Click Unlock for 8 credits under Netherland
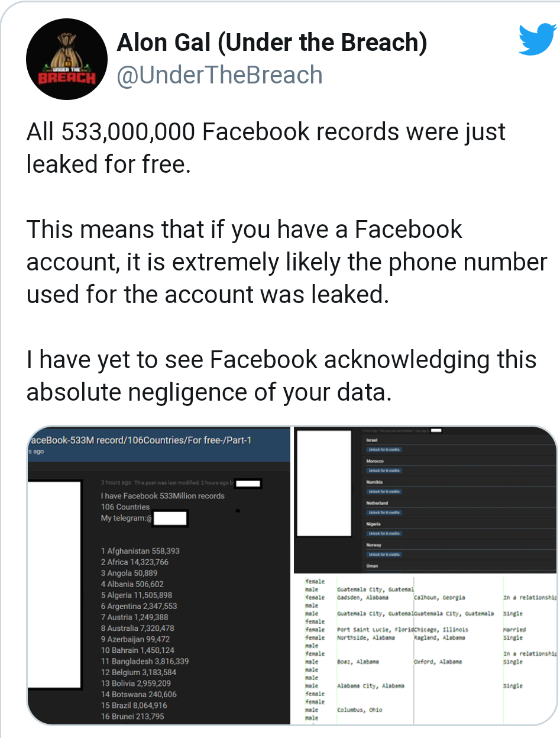Screen dimensions: 560x738 [x=384, y=513]
